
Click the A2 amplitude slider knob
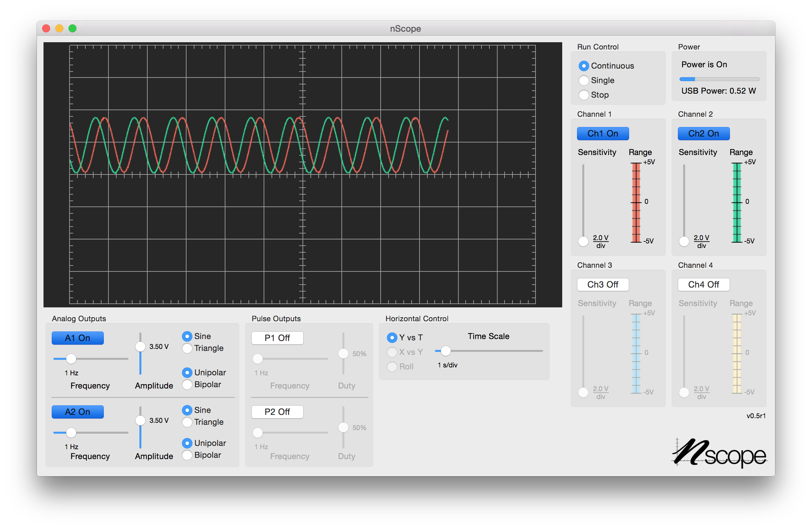click(140, 420)
